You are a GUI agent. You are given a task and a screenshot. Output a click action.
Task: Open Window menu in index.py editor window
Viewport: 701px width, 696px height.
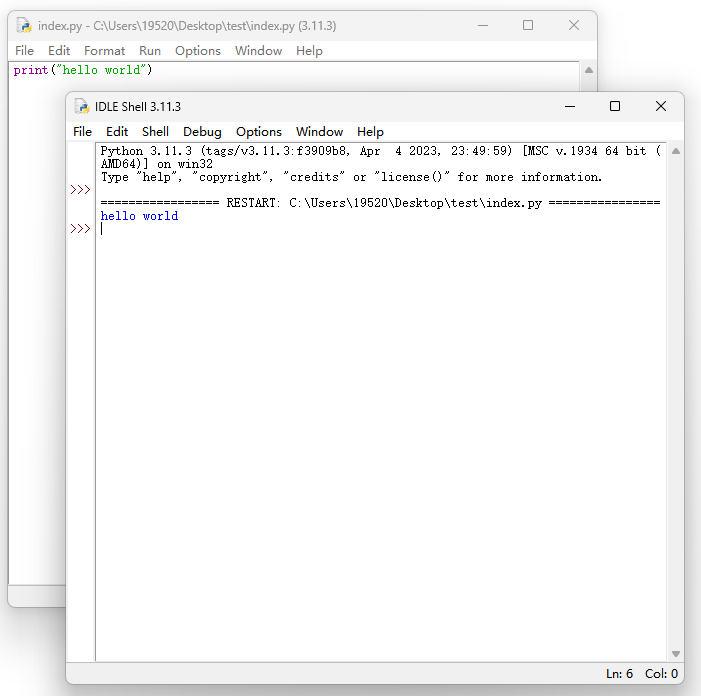tap(258, 51)
